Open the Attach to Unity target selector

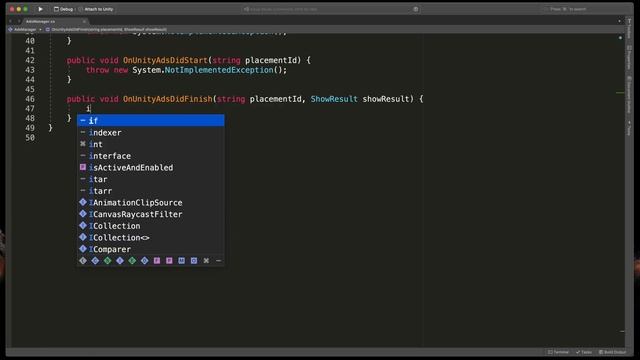point(96,9)
